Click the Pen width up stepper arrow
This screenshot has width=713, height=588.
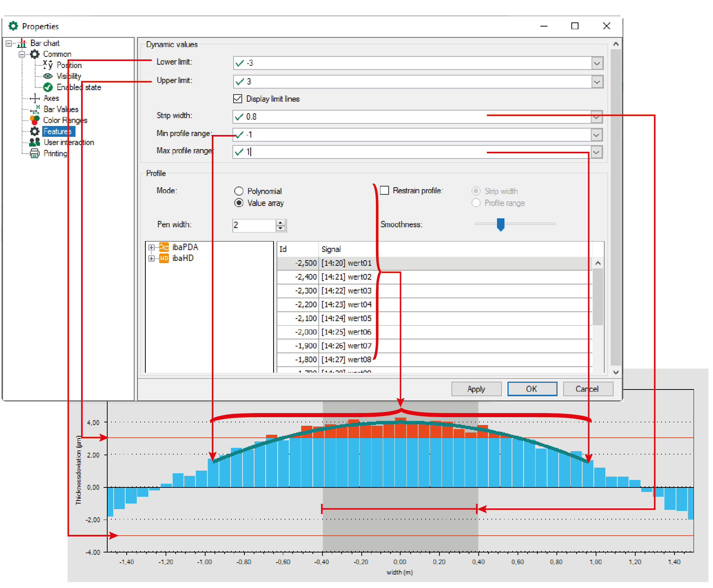280,223
